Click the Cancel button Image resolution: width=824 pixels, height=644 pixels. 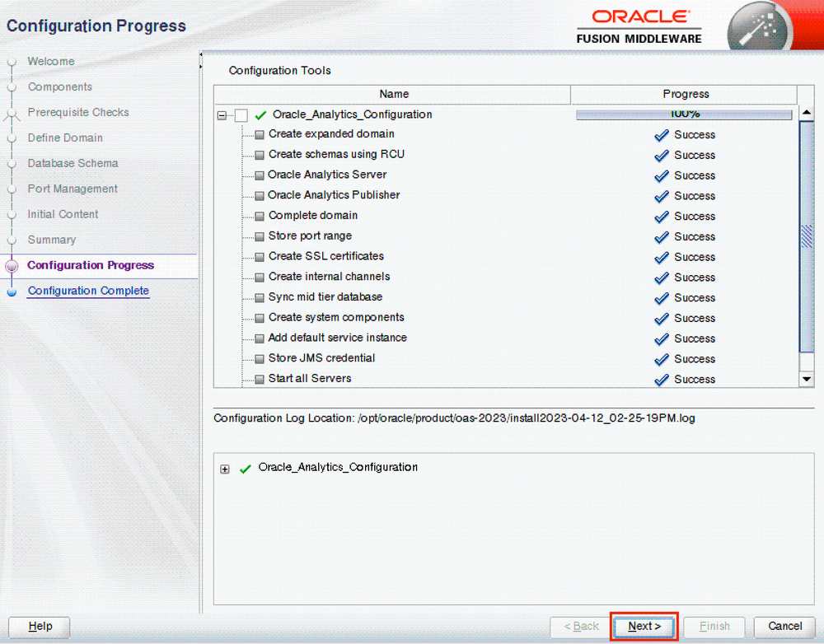pyautogui.click(x=784, y=626)
